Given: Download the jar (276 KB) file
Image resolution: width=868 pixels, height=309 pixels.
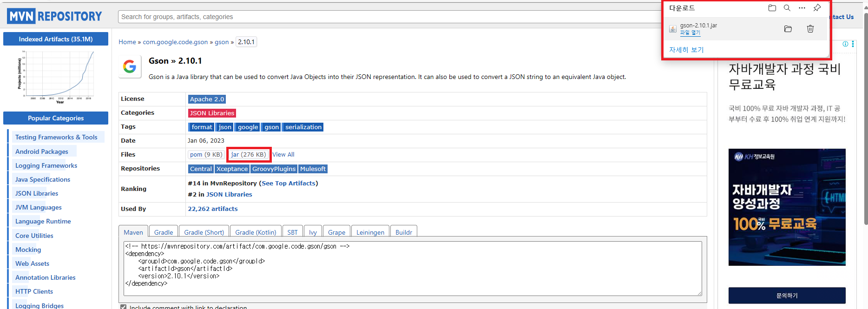Looking at the screenshot, I should click(x=249, y=154).
